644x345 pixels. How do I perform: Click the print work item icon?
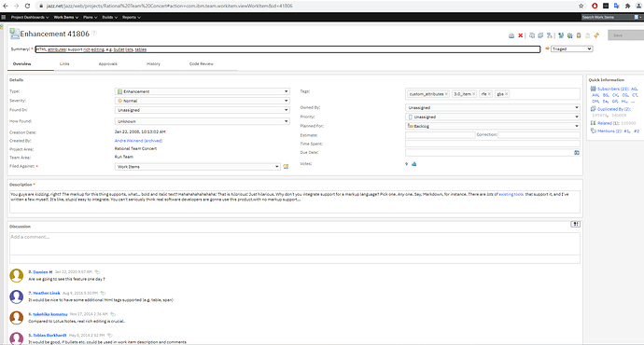tap(511, 35)
